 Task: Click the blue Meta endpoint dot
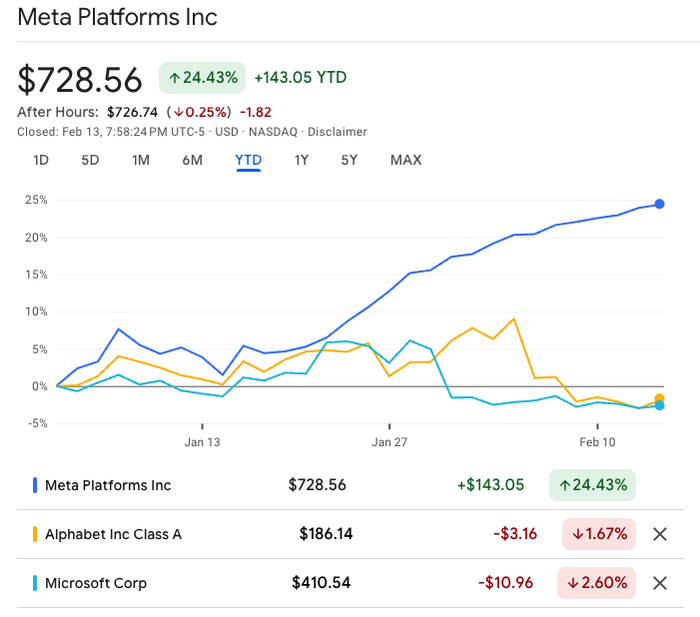660,204
